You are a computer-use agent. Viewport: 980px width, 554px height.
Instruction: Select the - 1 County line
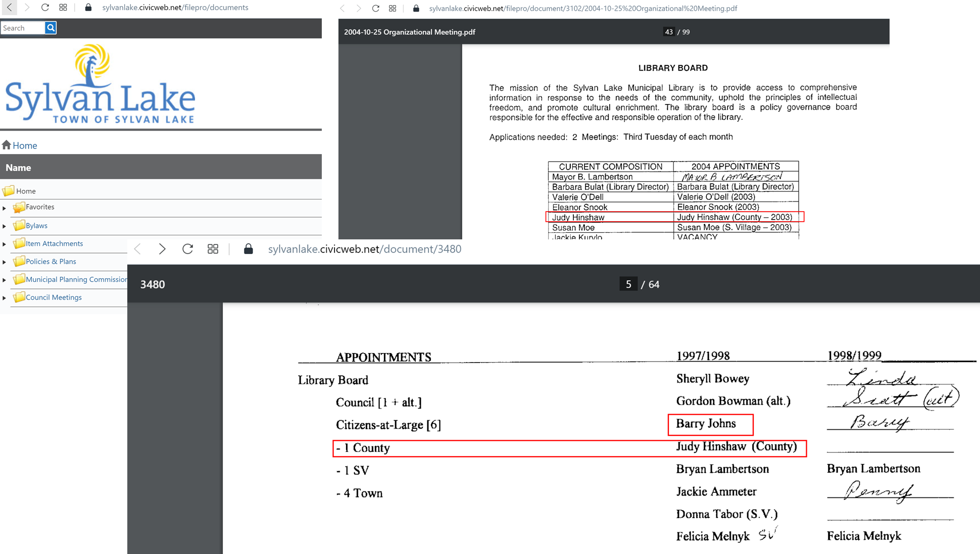pos(363,448)
